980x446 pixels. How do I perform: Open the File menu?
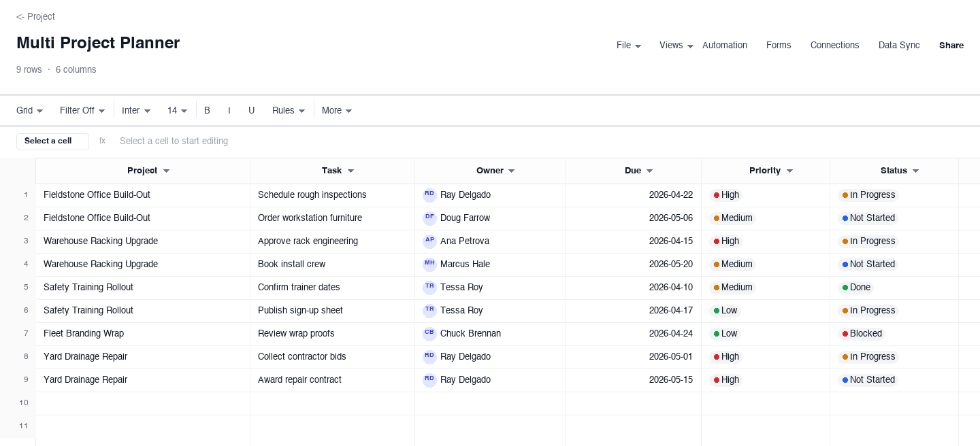629,46
